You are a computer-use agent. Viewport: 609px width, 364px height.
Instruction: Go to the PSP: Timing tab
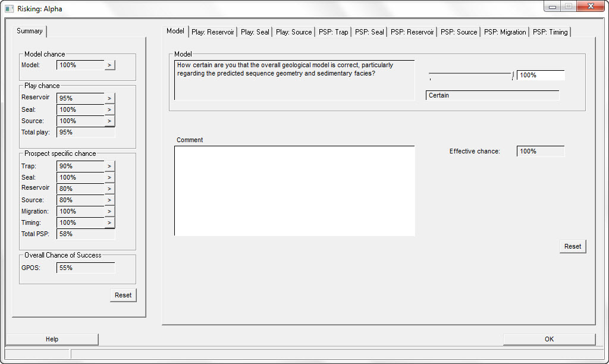pos(550,32)
